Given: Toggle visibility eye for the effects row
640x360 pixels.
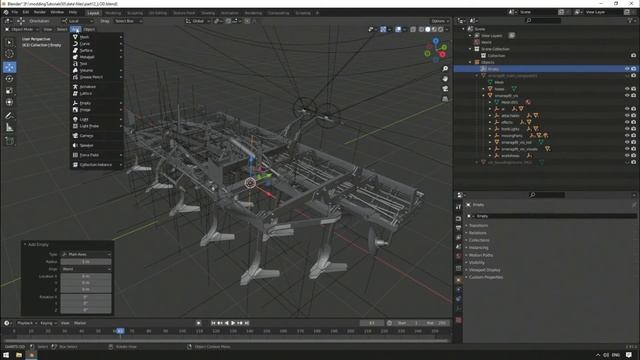Looking at the screenshot, I should point(627,122).
